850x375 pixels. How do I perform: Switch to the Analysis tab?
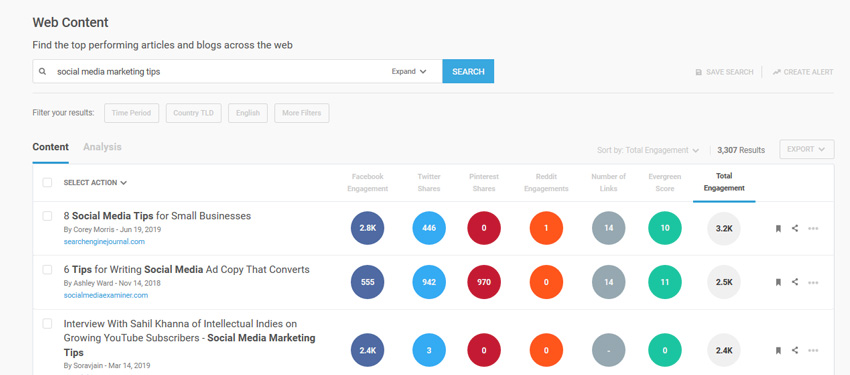pos(102,147)
